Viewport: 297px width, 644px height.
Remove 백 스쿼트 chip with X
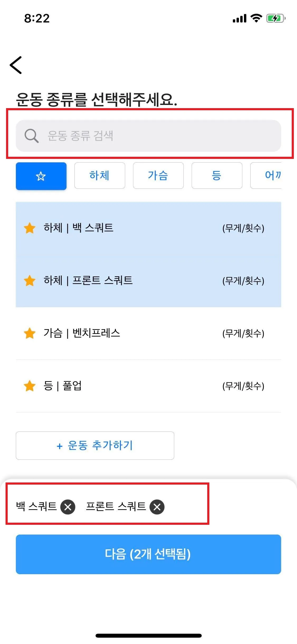point(68,507)
